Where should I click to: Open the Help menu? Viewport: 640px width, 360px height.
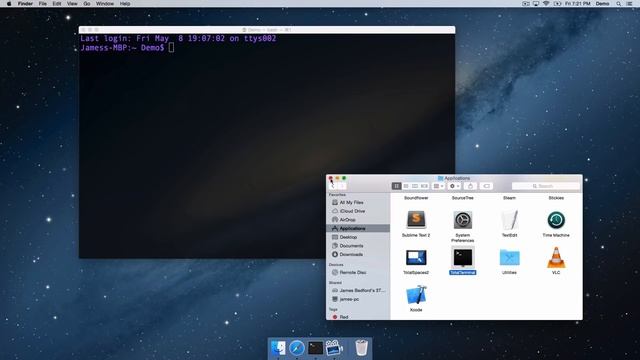click(x=125, y=4)
